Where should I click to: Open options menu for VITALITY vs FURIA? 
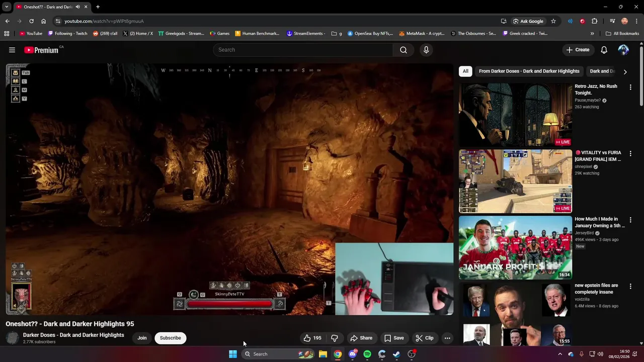[630, 153]
